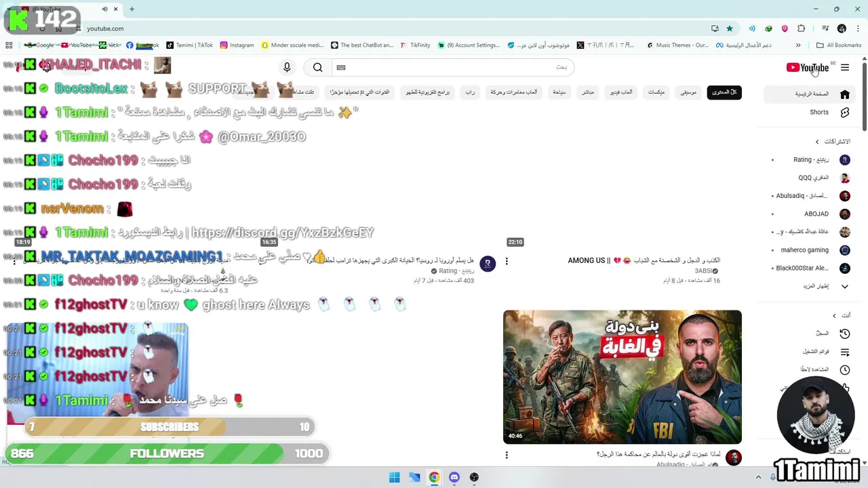Image resolution: width=868 pixels, height=488 pixels.
Task: Open options menu for Abulsadiq video
Action: [x=507, y=455]
